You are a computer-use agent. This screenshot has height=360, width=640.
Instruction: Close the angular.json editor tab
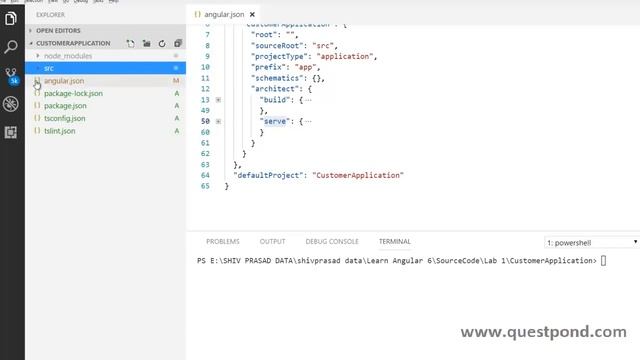tap(252, 14)
